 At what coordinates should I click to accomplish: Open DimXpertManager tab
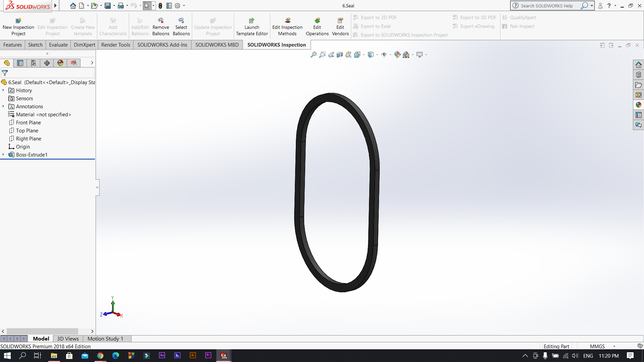(47, 63)
